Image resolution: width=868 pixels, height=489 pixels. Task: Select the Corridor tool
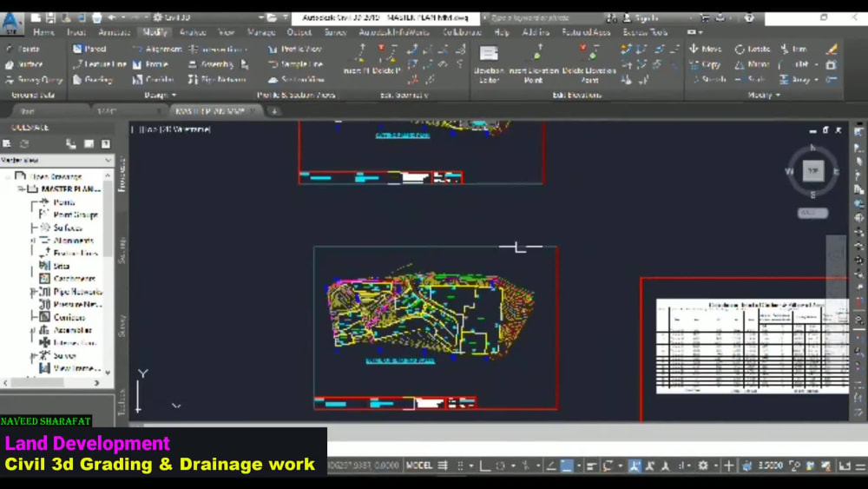(154, 80)
